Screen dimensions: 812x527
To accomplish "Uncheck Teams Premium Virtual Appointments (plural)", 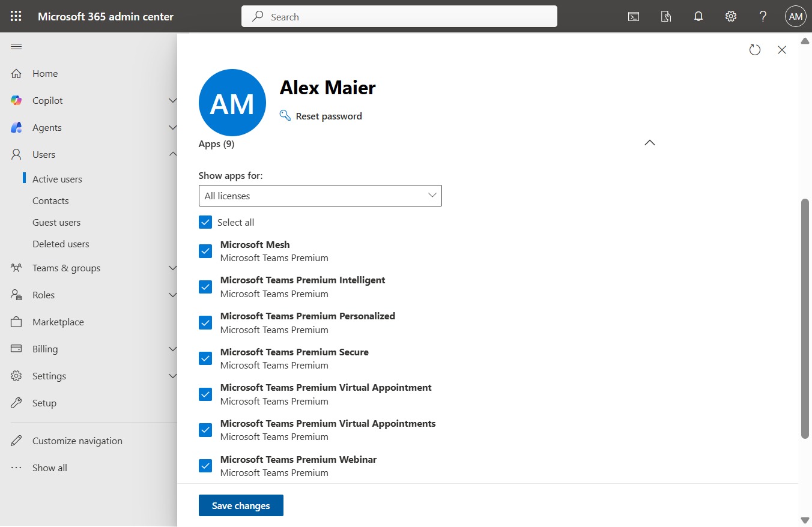I will 205,430.
